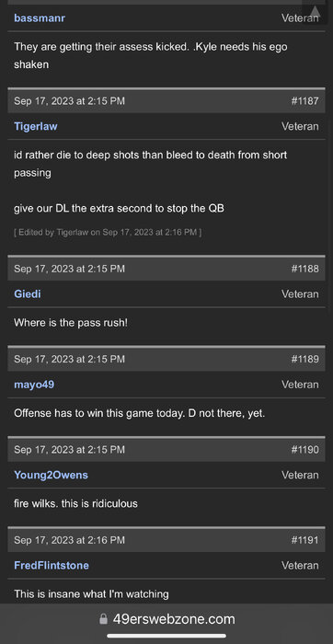Open permalink for post #1190
The height and width of the screenshot is (644, 333).
304,449
